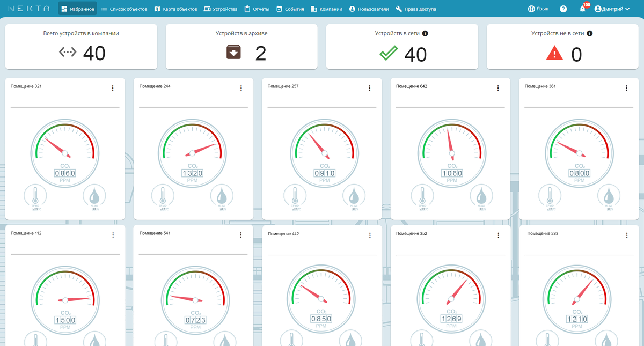This screenshot has width=644, height=346.
Task: Click CO2 gauge reading 1320 PPM
Action: (x=193, y=153)
